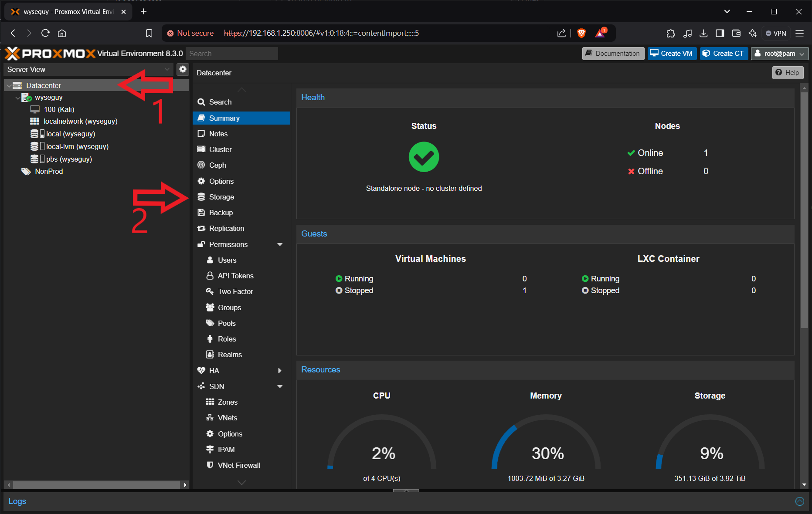
Task: Open a new browser tab
Action: [143, 11]
